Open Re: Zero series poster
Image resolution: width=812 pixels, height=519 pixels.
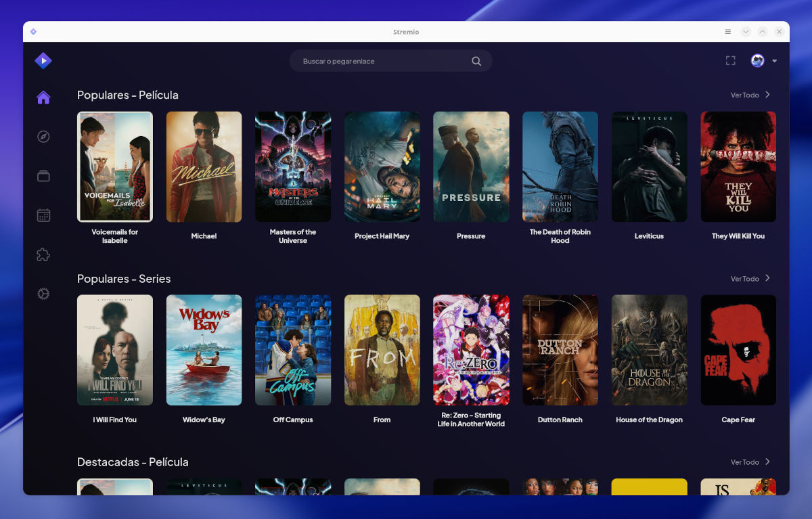point(471,350)
